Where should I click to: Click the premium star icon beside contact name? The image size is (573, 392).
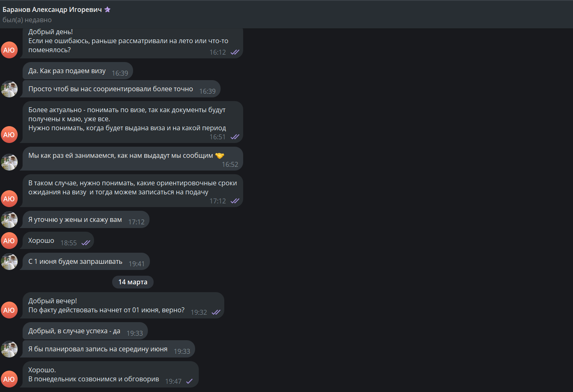[x=108, y=9]
